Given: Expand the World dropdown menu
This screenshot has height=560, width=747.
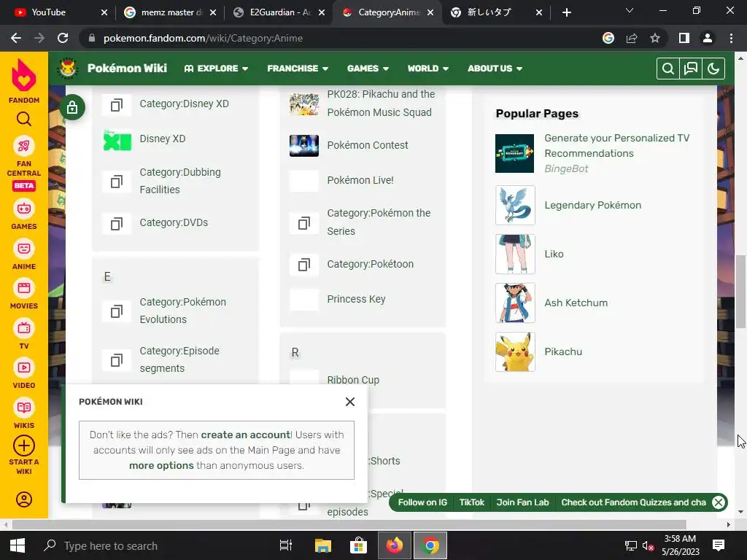Looking at the screenshot, I should (x=427, y=69).
